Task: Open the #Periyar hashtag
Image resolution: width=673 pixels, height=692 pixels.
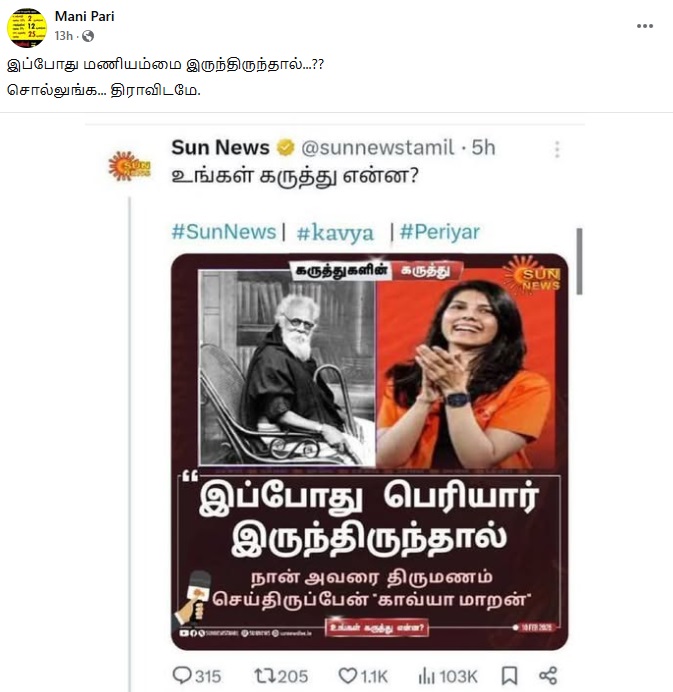Action: pyautogui.click(x=440, y=232)
